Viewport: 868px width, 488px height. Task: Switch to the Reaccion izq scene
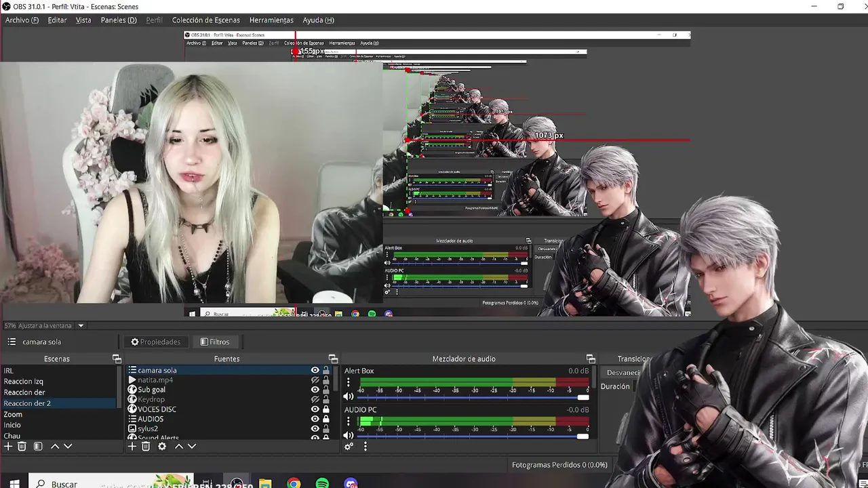(60, 382)
